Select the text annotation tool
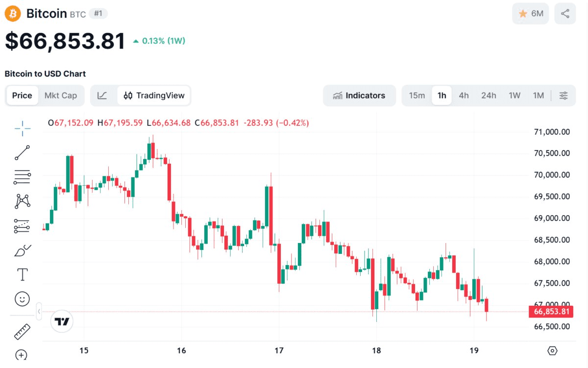The height and width of the screenshot is (368, 588). click(x=23, y=274)
